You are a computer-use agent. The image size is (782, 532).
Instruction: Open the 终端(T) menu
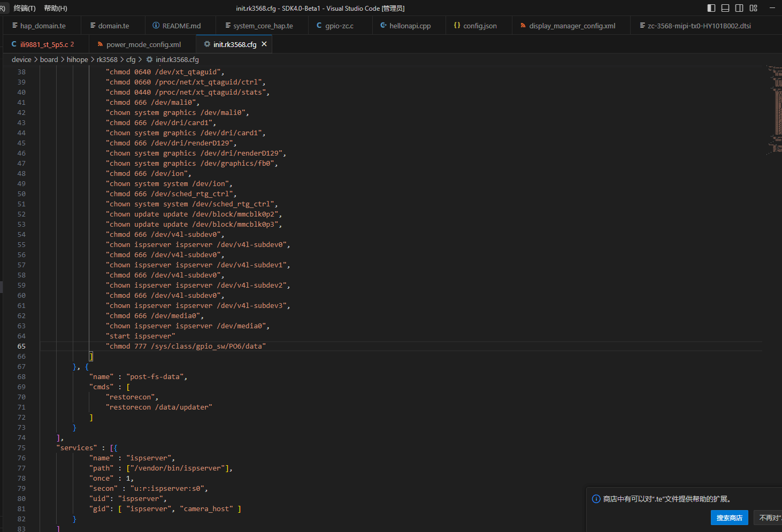click(x=25, y=8)
